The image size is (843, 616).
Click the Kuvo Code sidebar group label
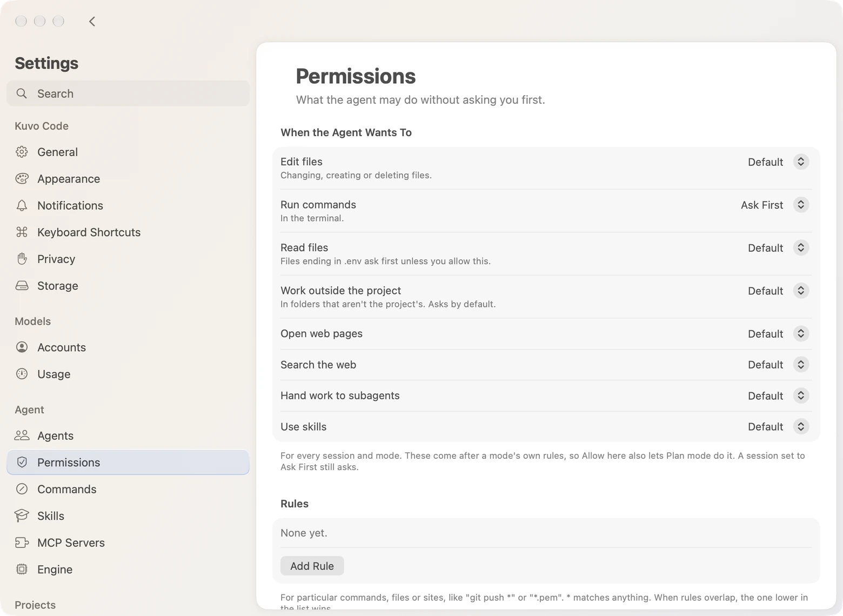point(42,126)
